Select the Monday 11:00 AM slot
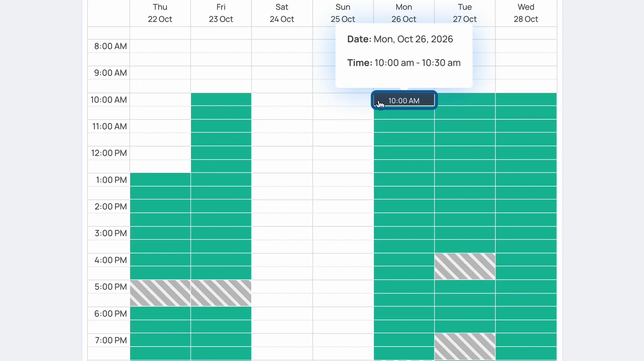644x361 pixels. (404, 126)
